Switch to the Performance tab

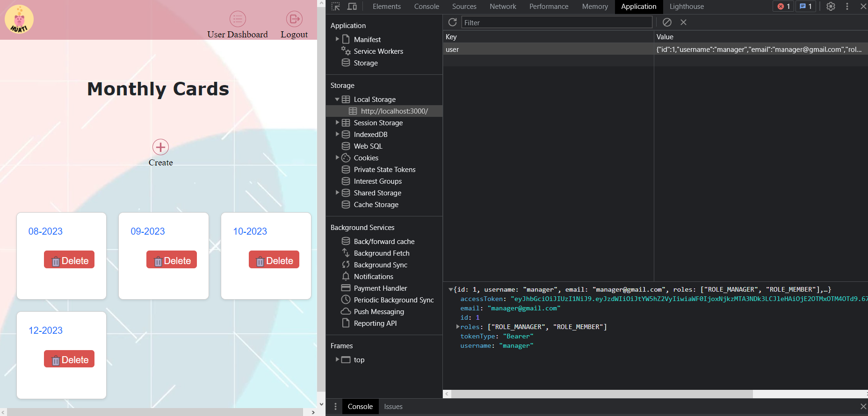549,7
